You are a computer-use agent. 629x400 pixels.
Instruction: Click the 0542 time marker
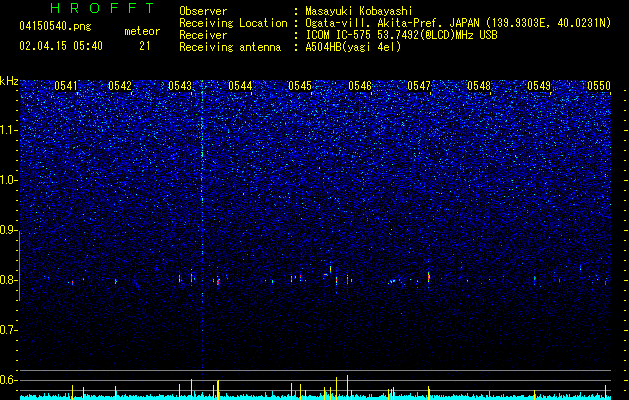(120, 86)
